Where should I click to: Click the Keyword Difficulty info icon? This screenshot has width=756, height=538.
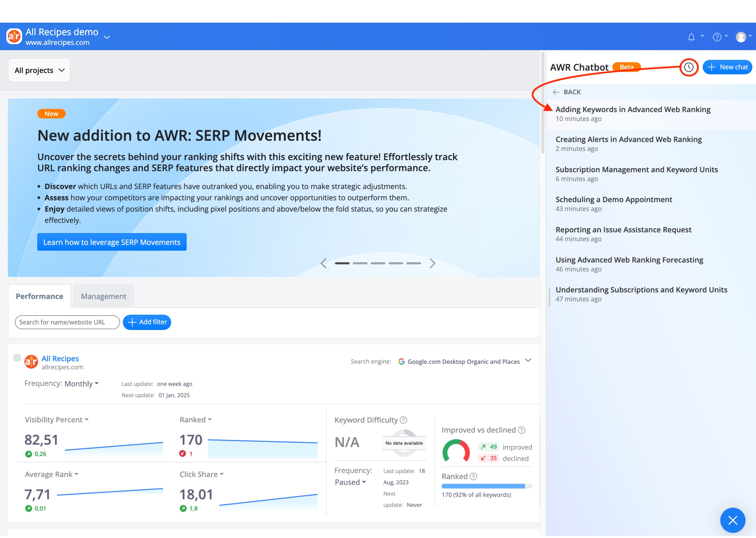403,420
